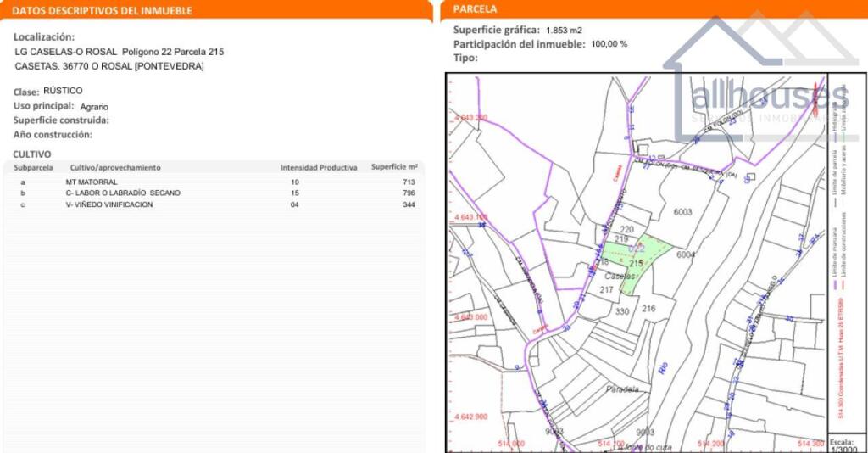Click intensity value '10' in MATORRAL row
Image resolution: width=868 pixels, height=453 pixels.
[x=294, y=182]
